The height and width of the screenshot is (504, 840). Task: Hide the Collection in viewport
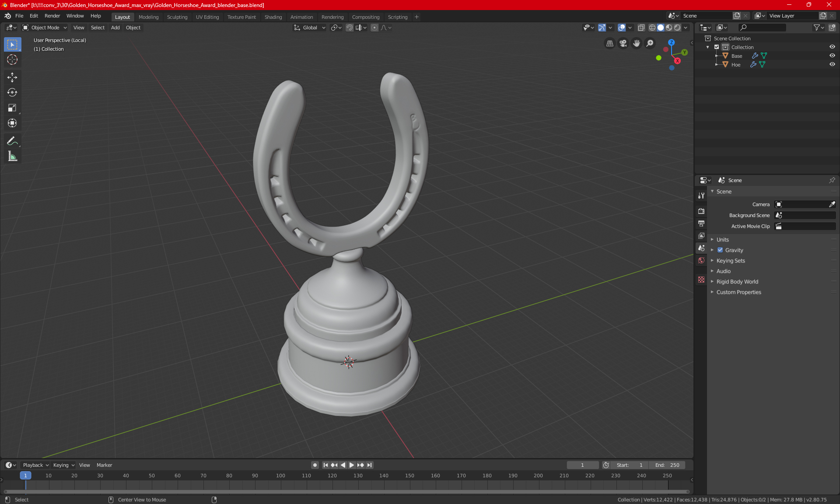point(832,47)
